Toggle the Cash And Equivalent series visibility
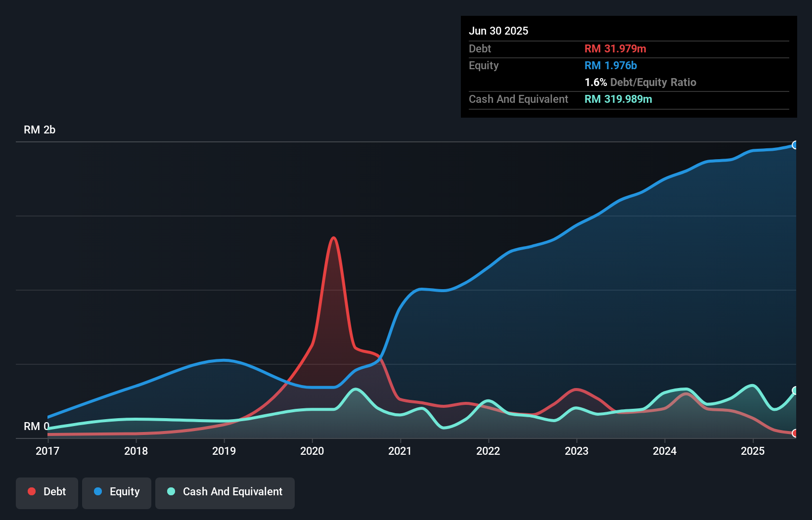Screen dimensions: 812x520 [225, 492]
